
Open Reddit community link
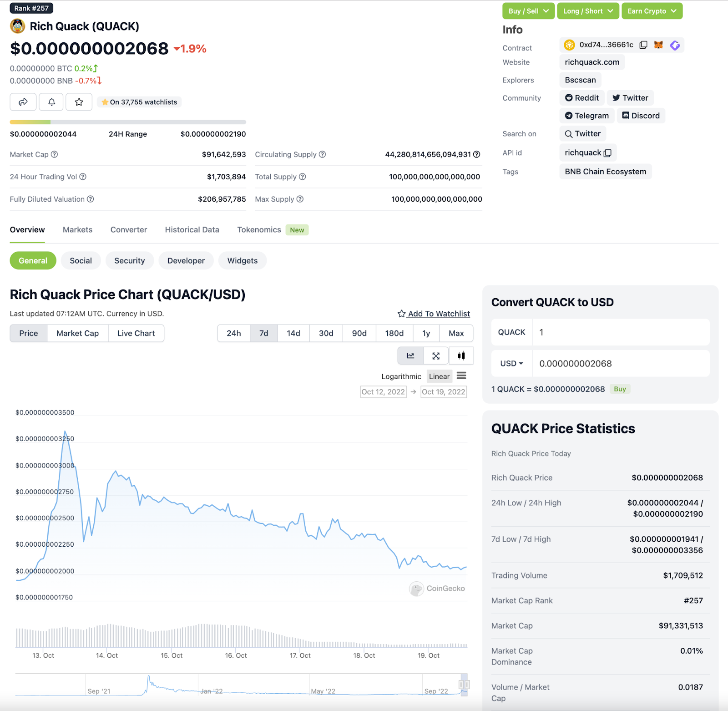click(x=582, y=98)
